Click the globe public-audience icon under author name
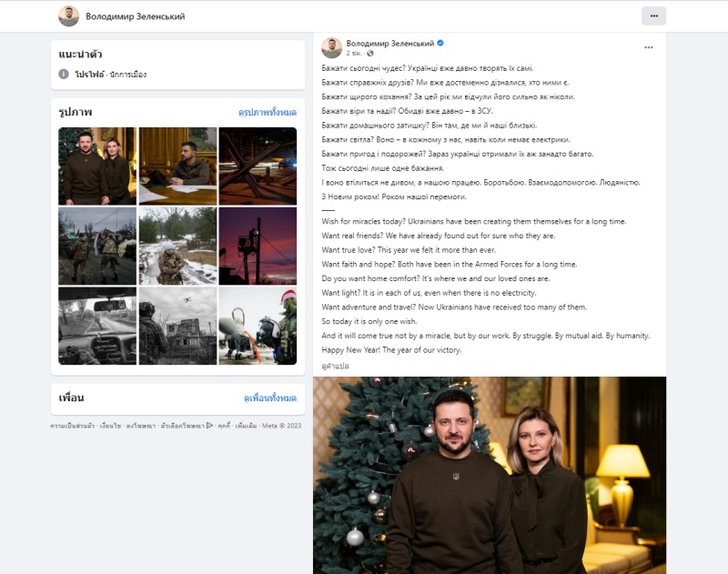728x574 pixels. 370,54
